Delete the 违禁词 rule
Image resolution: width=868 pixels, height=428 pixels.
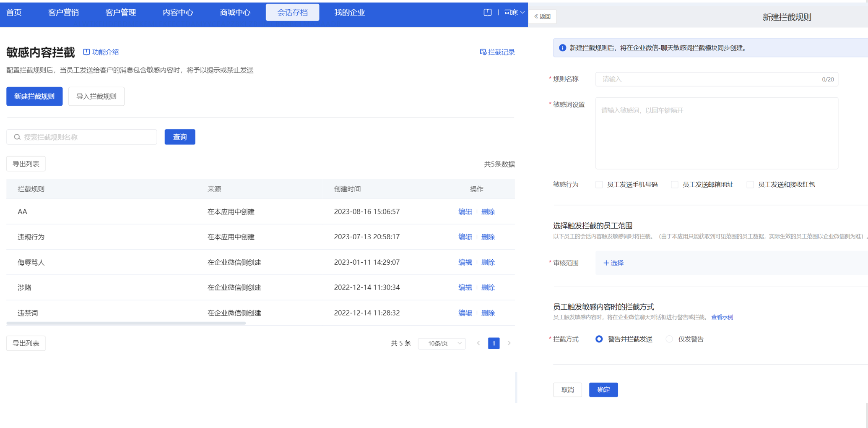(x=488, y=313)
